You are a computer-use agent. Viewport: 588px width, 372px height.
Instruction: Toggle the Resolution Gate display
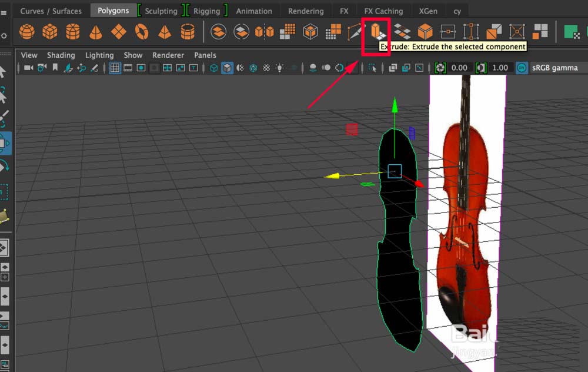click(x=141, y=68)
